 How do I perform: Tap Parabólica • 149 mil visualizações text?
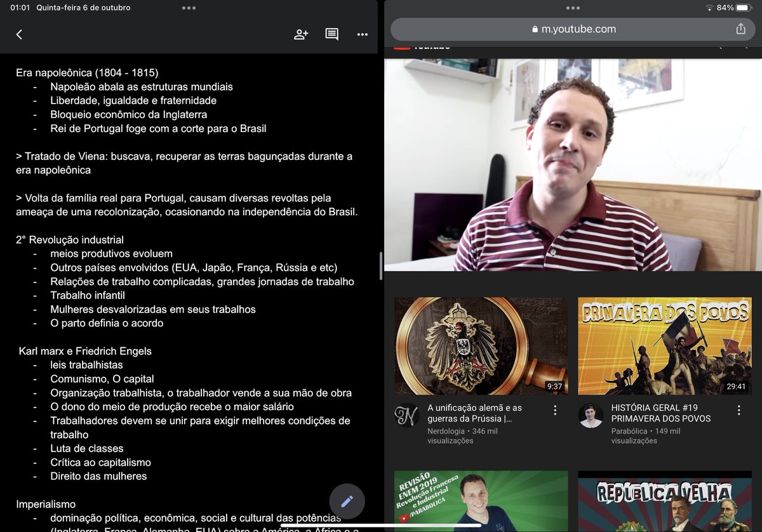pos(646,436)
